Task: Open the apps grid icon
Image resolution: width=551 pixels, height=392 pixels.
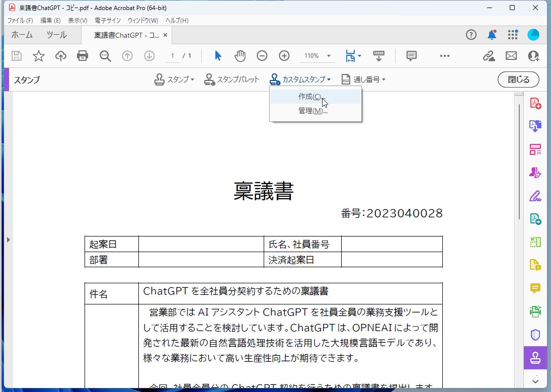Action: [513, 35]
